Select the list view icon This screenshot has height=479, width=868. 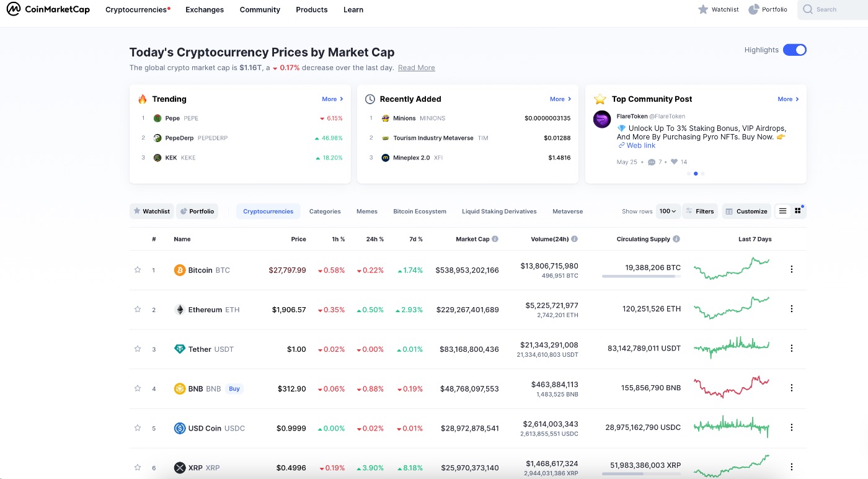click(x=782, y=211)
